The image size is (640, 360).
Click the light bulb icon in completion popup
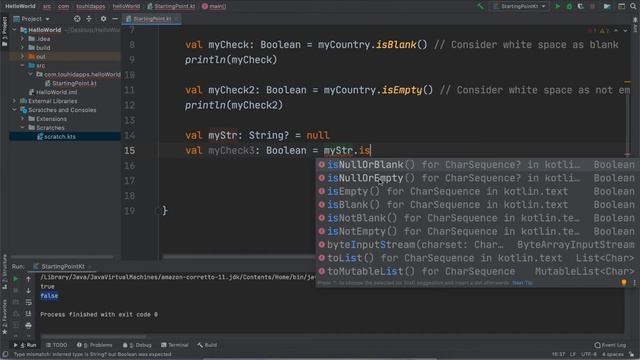click(624, 283)
